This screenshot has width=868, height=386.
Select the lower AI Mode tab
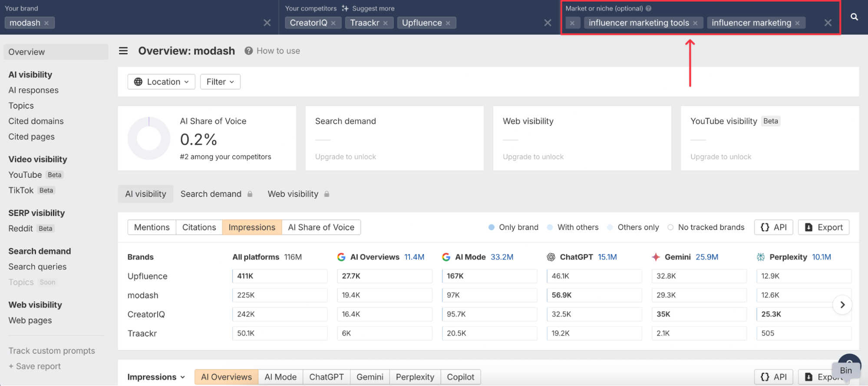pos(281,377)
